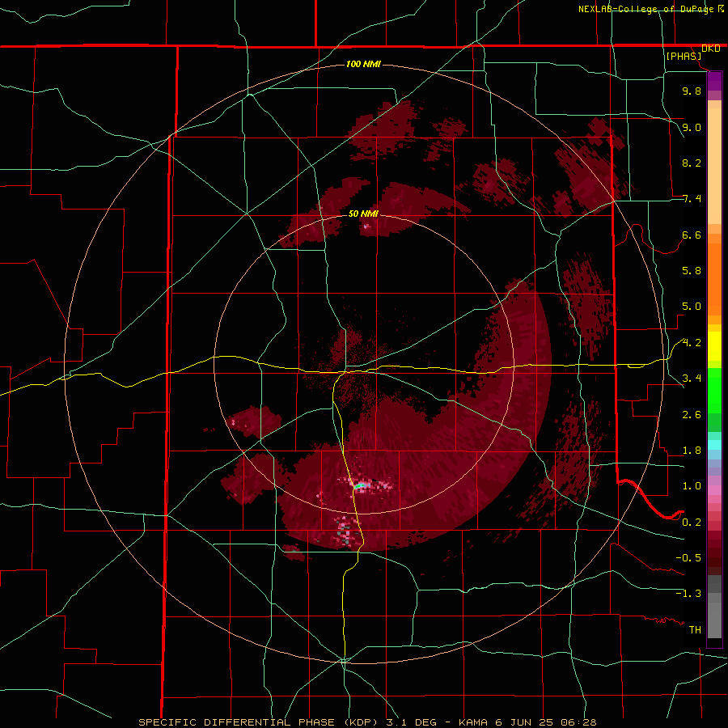Screen dimensions: 728x728
Task: Click the 5.8 value on the scale
Action: pyautogui.click(x=692, y=271)
